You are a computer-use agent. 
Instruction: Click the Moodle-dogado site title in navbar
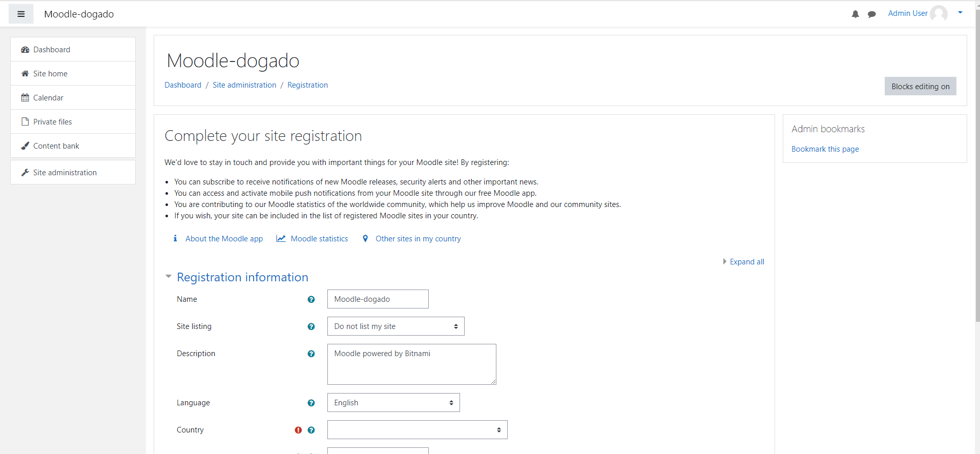click(x=79, y=14)
